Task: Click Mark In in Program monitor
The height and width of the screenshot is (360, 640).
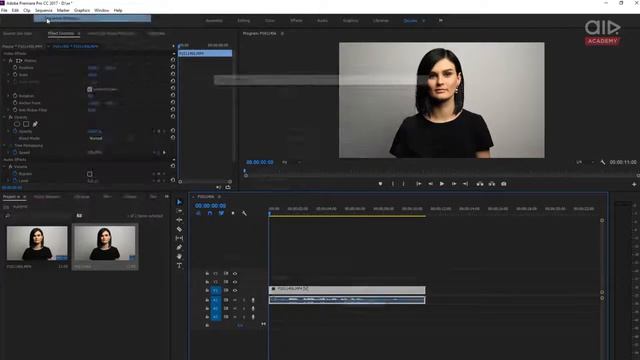Action: point(393,184)
